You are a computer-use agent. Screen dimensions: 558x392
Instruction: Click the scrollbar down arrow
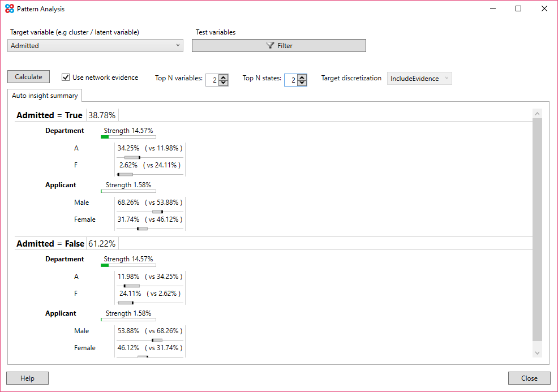tap(537, 351)
